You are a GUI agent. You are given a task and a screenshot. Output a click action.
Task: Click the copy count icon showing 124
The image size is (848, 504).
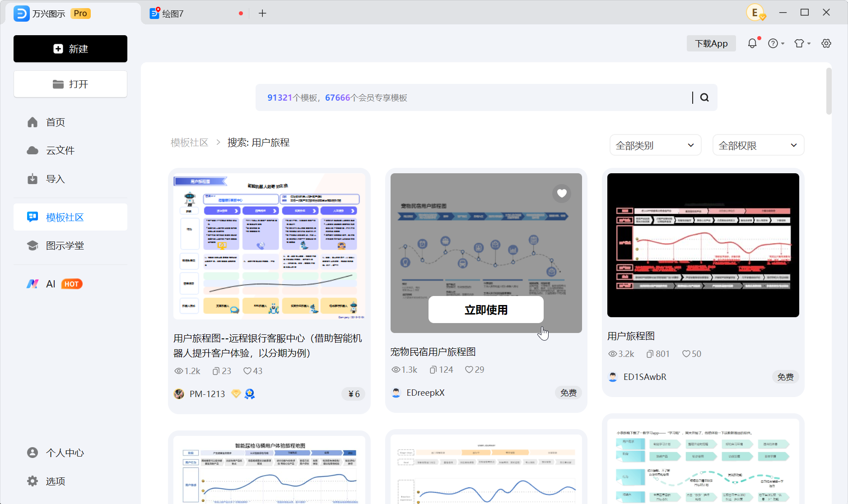(433, 370)
